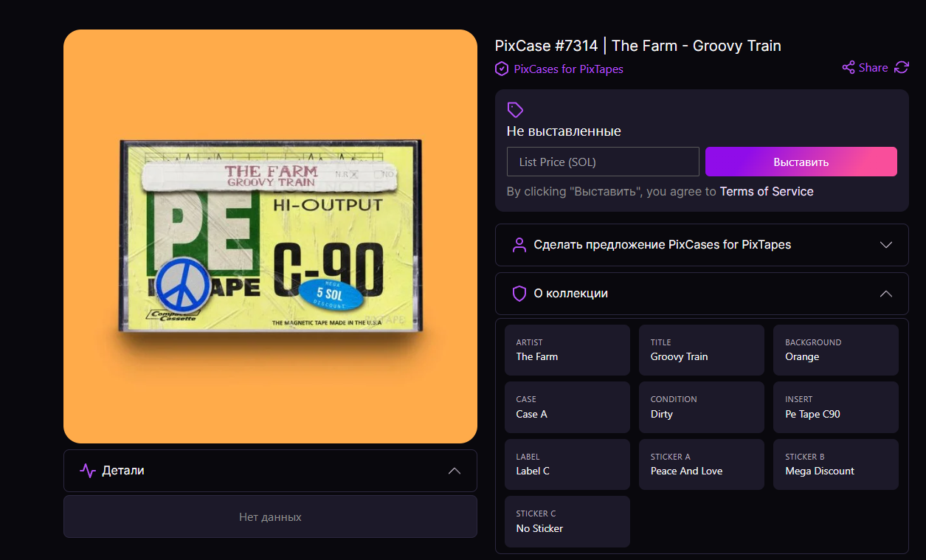
Task: Click the verified badge beside PixCases for PixTapes
Action: 502,69
